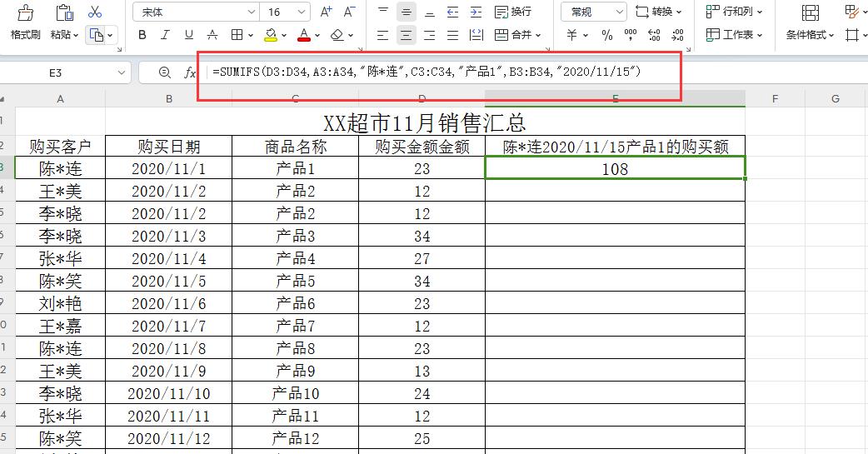Click the 购买客户 header cell
The height and width of the screenshot is (454, 868).
pos(60,147)
